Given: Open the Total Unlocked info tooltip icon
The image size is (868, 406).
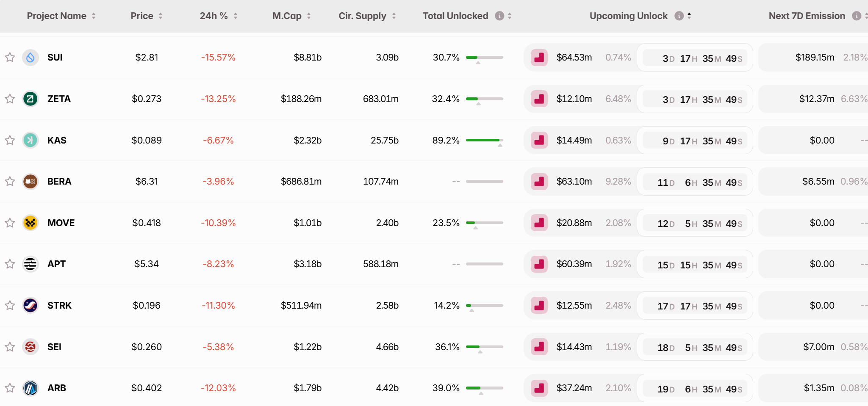Looking at the screenshot, I should 499,16.
